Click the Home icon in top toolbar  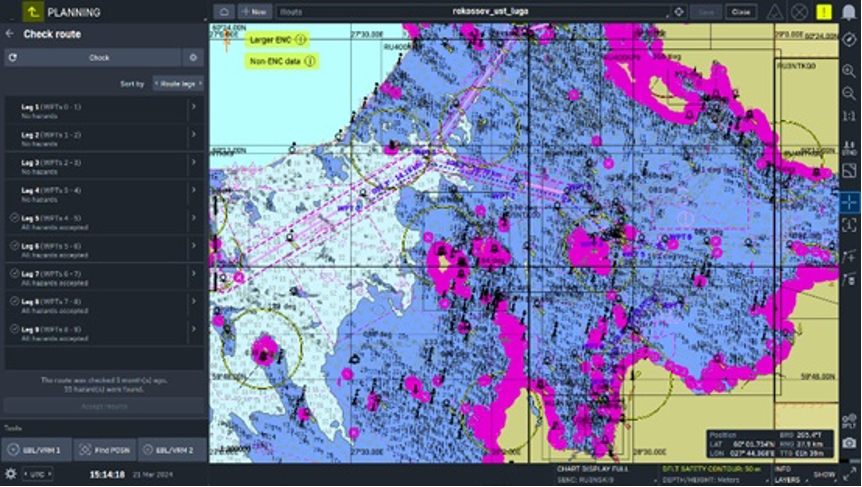pos(224,12)
